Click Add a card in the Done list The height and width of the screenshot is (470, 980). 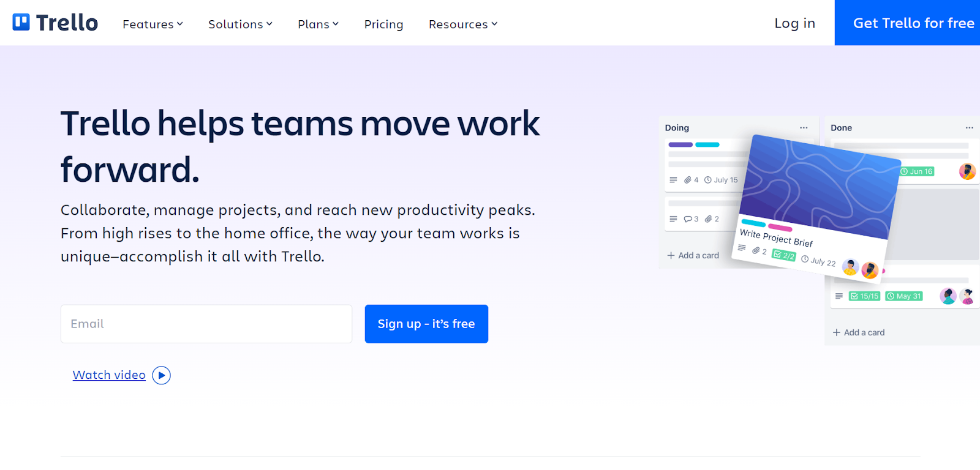click(858, 332)
